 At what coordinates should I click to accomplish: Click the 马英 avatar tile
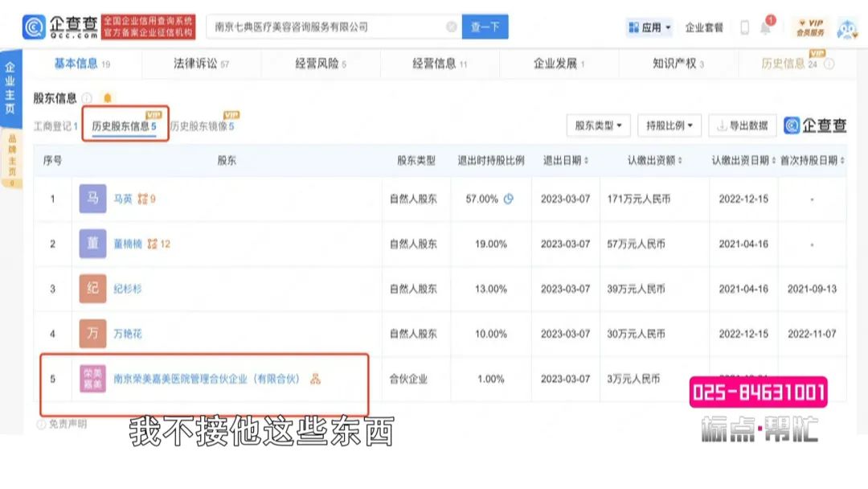[92, 199]
